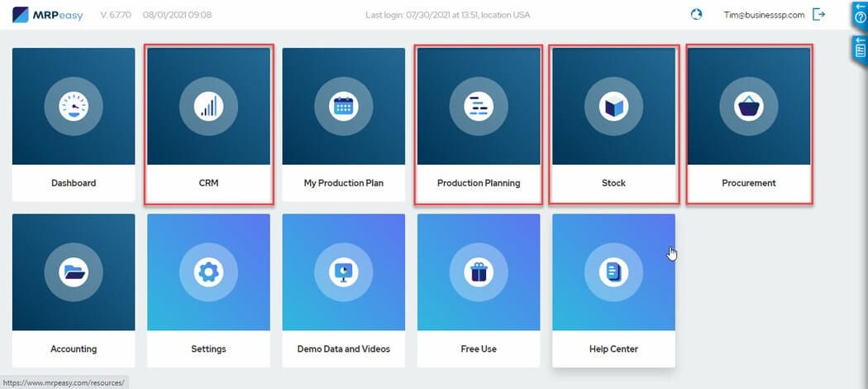868x389 pixels.
Task: Click the Tim@businesssp.com account name
Action: tap(764, 15)
